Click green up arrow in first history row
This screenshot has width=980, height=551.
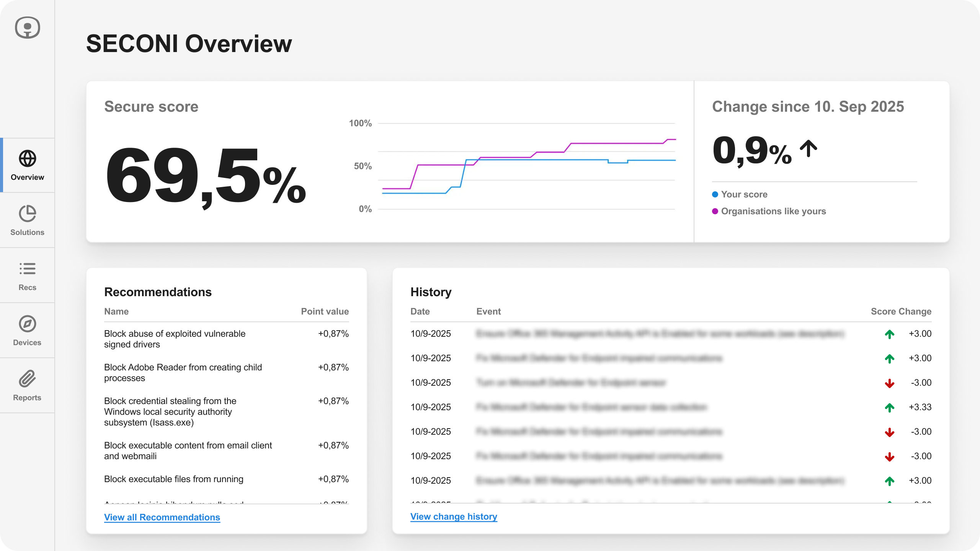[x=889, y=334]
